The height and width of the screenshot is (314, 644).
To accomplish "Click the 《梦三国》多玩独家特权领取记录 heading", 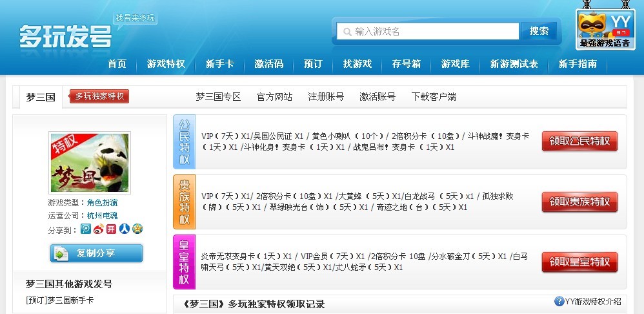I will pos(252,304).
